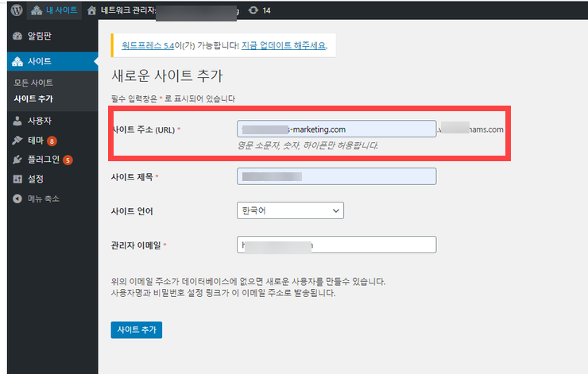Click the 사이트 언어 label
The height and width of the screenshot is (374, 588).
[x=132, y=211]
